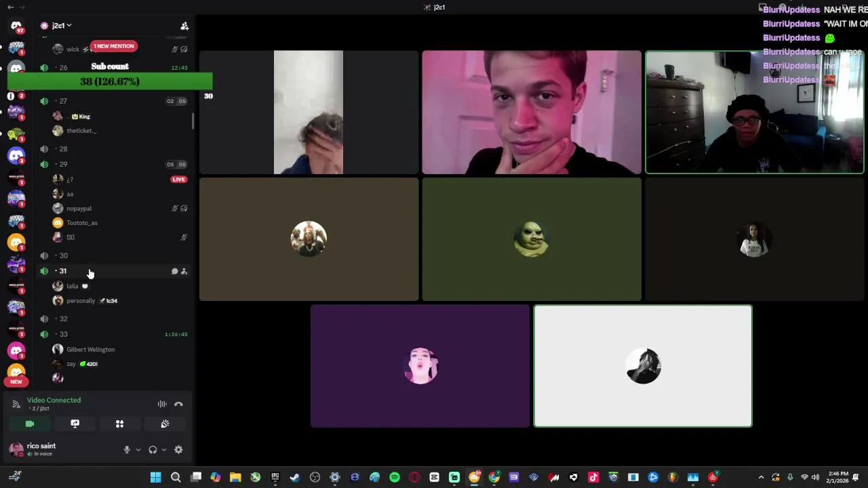Show hidden system tray icons
This screenshot has width=868, height=488.
[761, 477]
